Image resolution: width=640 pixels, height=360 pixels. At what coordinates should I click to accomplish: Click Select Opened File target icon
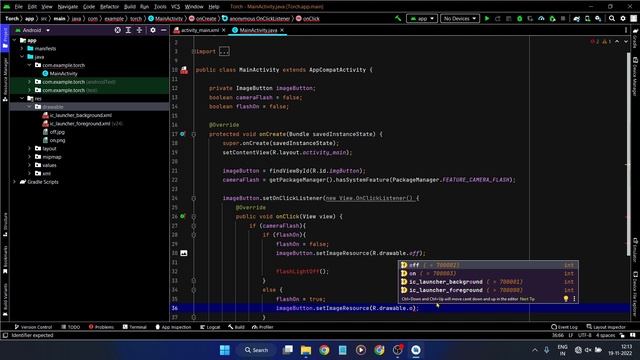[x=118, y=30]
